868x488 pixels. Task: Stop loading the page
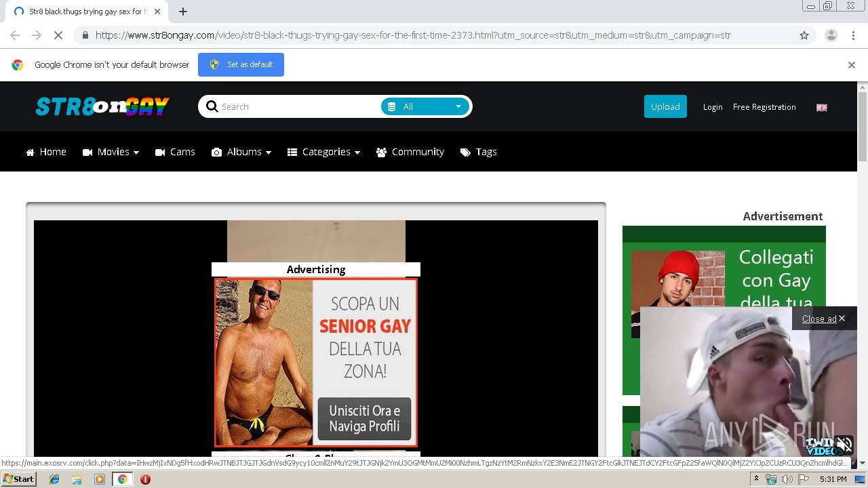tap(58, 35)
